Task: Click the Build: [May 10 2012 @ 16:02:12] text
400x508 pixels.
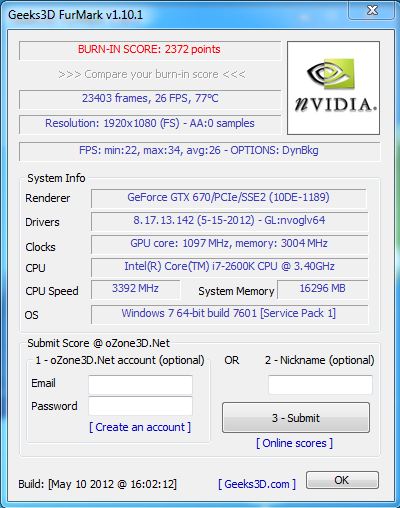Action: 98,484
